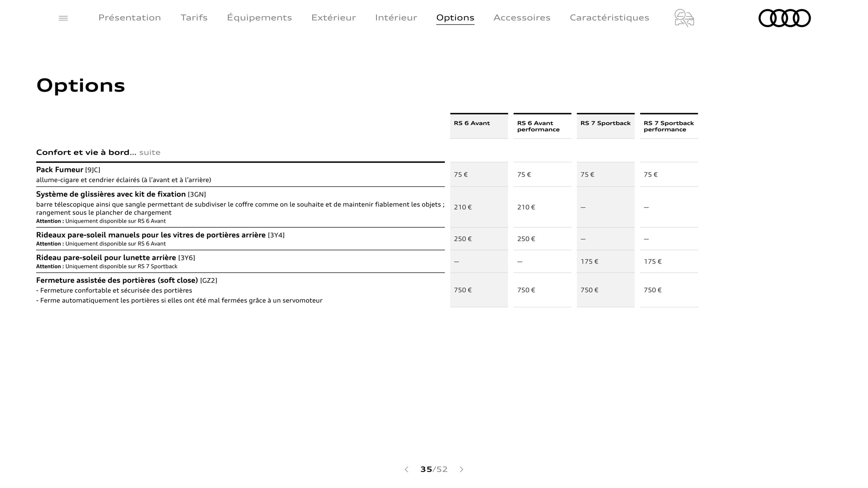Go to next page arrow
Screen dimensions: 868x488
461,469
